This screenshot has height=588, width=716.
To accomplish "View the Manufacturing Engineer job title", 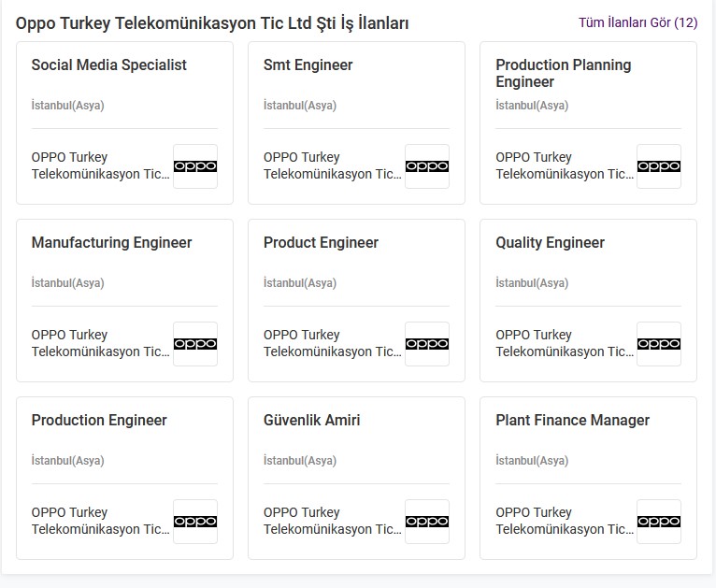I will tap(111, 243).
